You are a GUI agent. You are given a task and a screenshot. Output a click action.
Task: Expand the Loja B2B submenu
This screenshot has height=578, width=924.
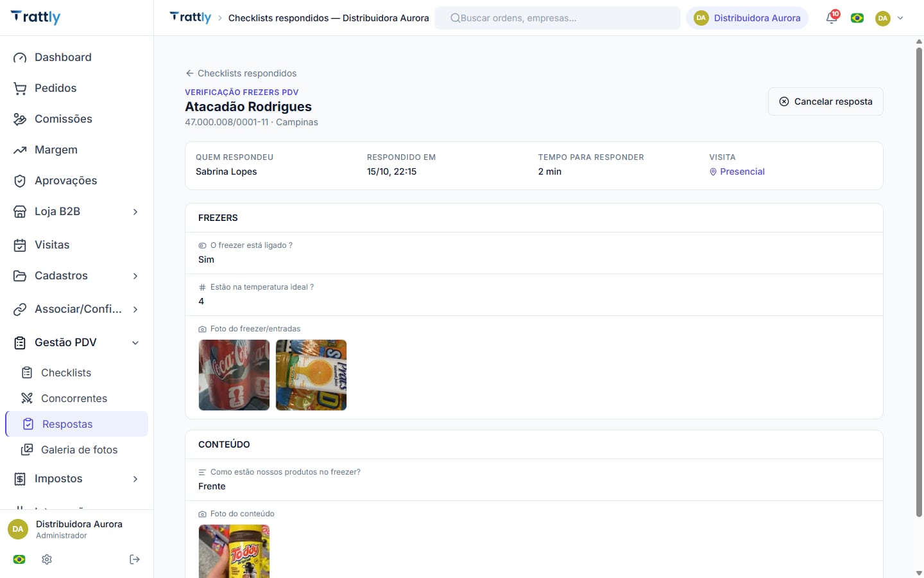[135, 212]
